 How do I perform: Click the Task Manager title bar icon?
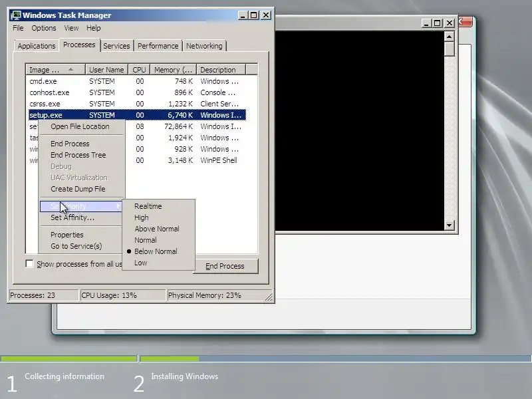click(x=15, y=15)
